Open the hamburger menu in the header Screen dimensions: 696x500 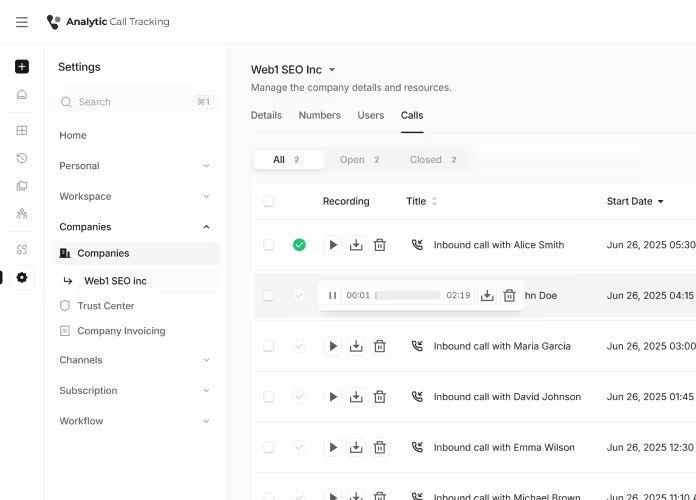pos(22,22)
